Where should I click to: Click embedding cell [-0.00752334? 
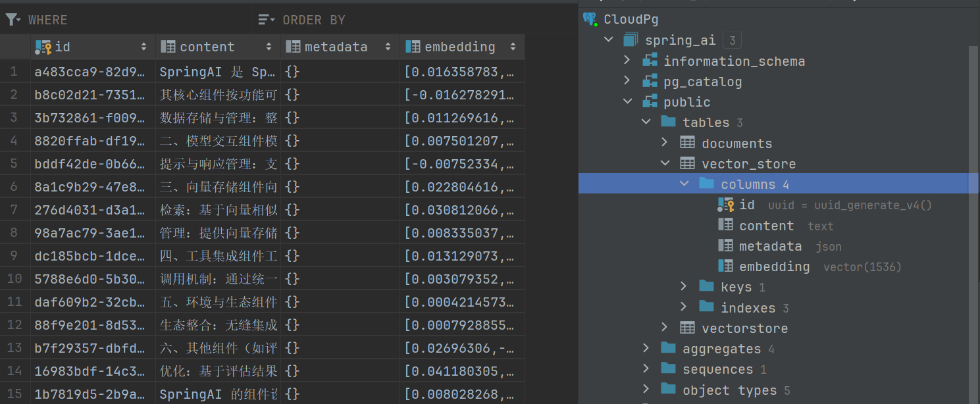(462, 163)
